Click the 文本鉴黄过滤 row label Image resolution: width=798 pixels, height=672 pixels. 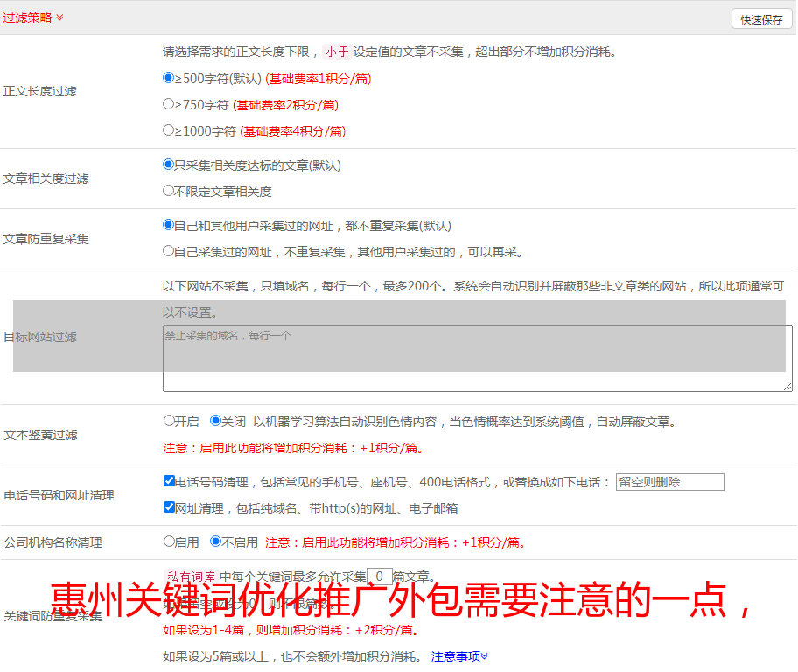click(x=41, y=435)
